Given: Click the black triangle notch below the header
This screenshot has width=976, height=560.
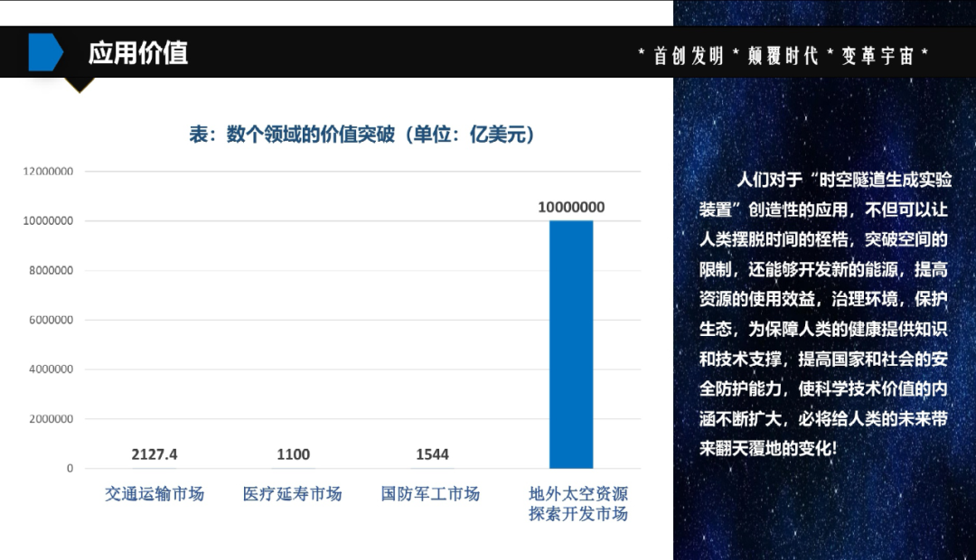Looking at the screenshot, I should (80, 84).
